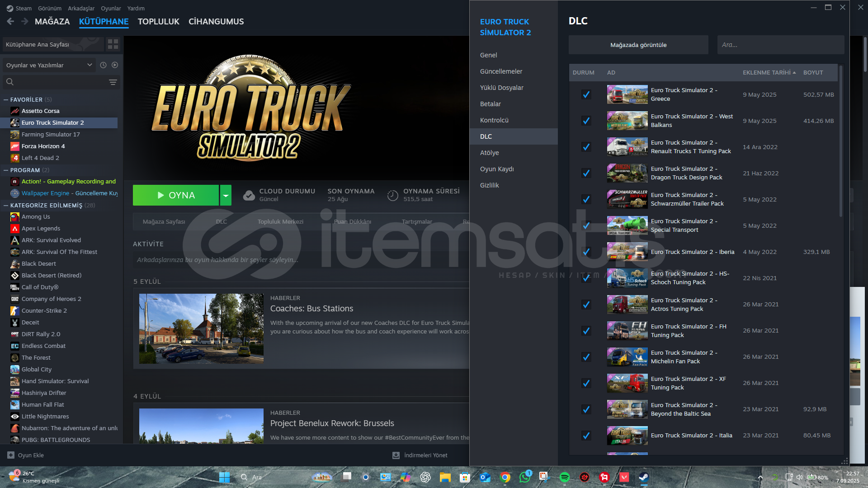Click the ready-to-play filter icon
The height and width of the screenshot is (488, 868).
[x=115, y=65]
